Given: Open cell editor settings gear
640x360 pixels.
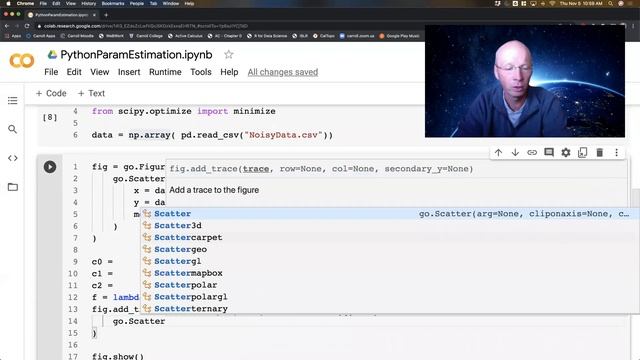Looking at the screenshot, I should tap(566, 153).
